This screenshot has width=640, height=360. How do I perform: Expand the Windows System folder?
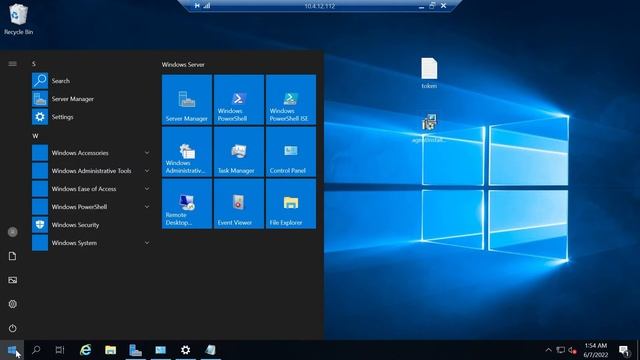pyautogui.click(x=91, y=242)
